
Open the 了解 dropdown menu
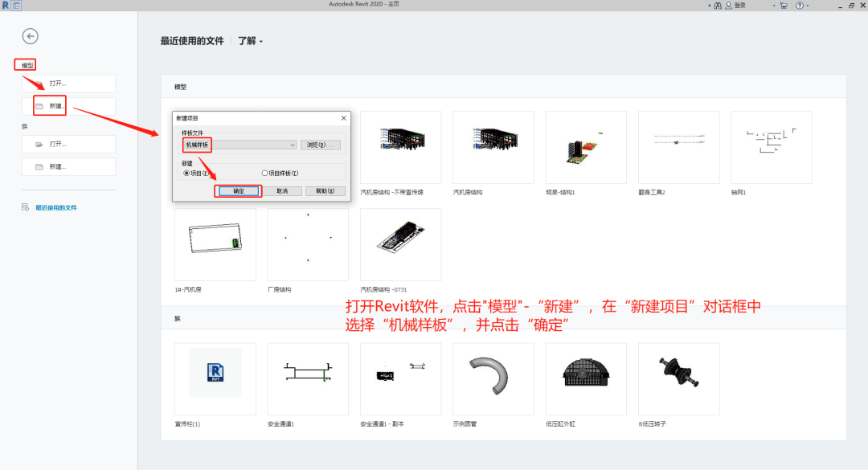pos(250,41)
